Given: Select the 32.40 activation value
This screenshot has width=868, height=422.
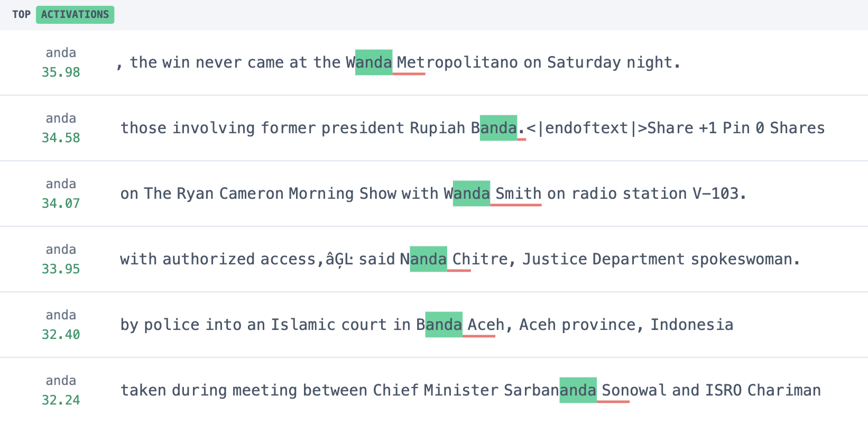Looking at the screenshot, I should tap(61, 334).
